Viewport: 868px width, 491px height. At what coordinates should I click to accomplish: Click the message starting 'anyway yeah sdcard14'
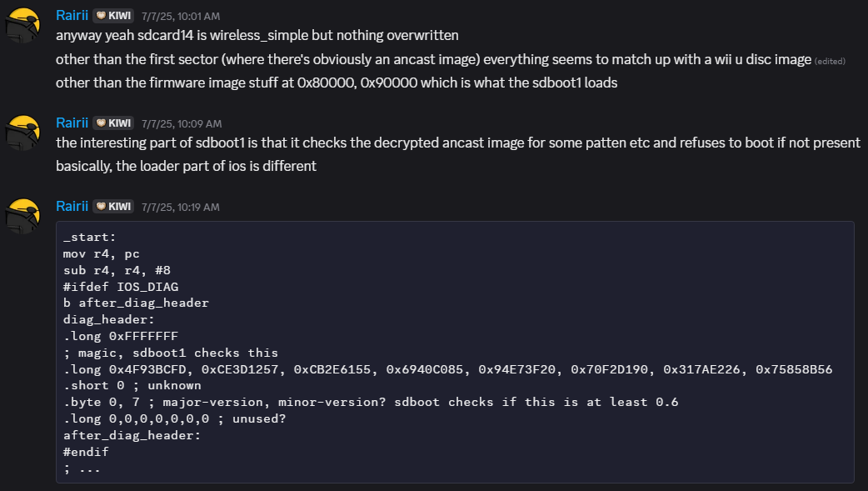click(x=257, y=36)
